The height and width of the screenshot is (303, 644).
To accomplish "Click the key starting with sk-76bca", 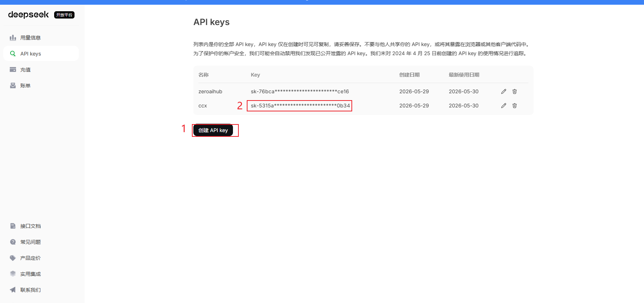I will (300, 91).
